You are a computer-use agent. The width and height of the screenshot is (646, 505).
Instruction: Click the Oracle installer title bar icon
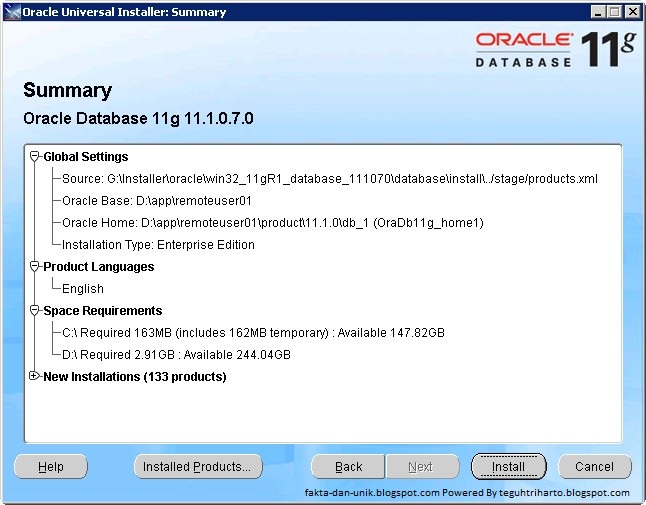(x=12, y=12)
